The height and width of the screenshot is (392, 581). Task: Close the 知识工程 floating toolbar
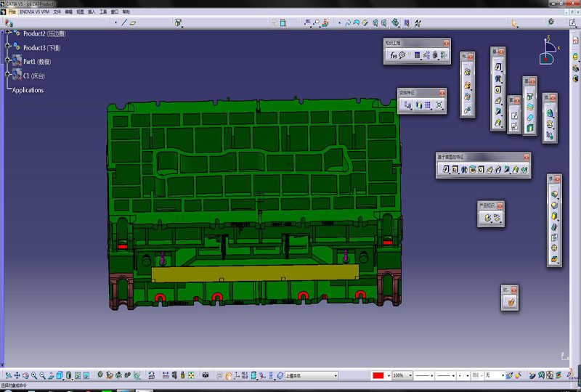click(x=446, y=43)
